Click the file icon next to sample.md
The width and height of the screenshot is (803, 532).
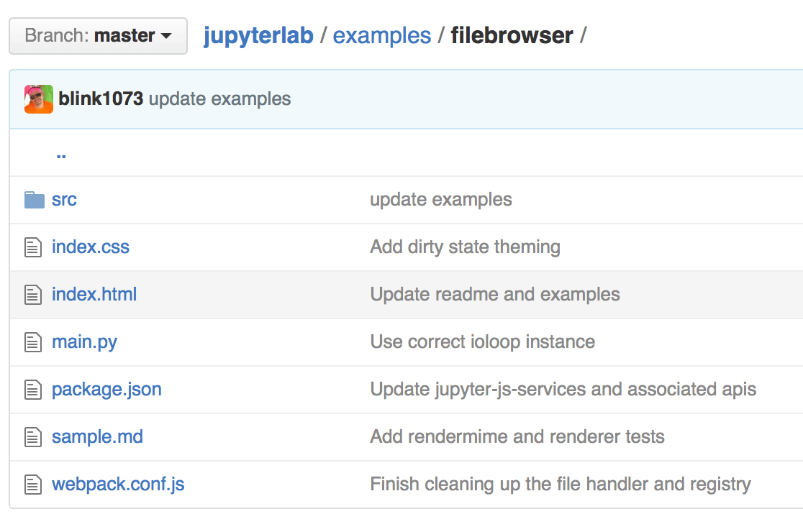(32, 436)
